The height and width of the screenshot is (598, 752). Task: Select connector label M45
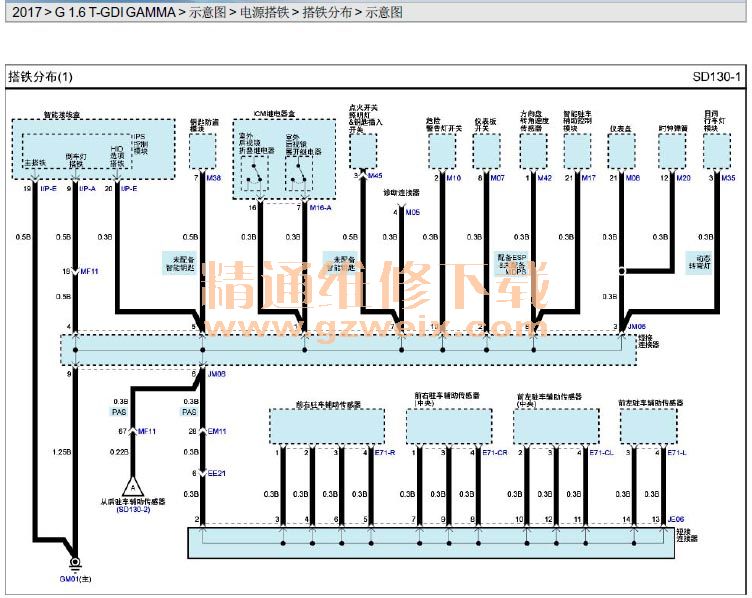[x=375, y=176]
